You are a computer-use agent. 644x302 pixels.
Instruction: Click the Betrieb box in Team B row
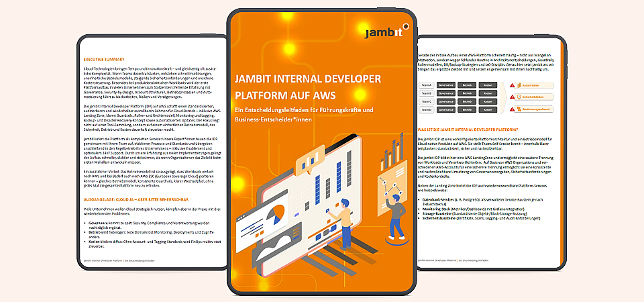tap(467, 93)
